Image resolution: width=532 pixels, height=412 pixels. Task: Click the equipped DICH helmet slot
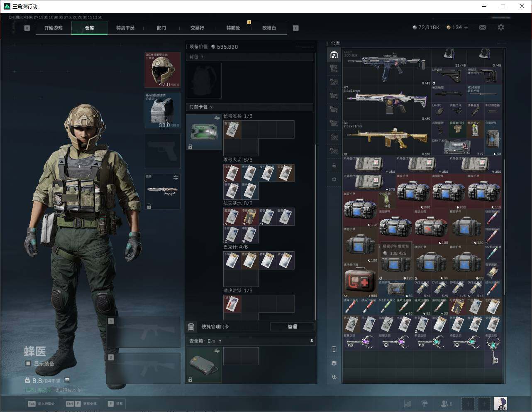pos(162,70)
